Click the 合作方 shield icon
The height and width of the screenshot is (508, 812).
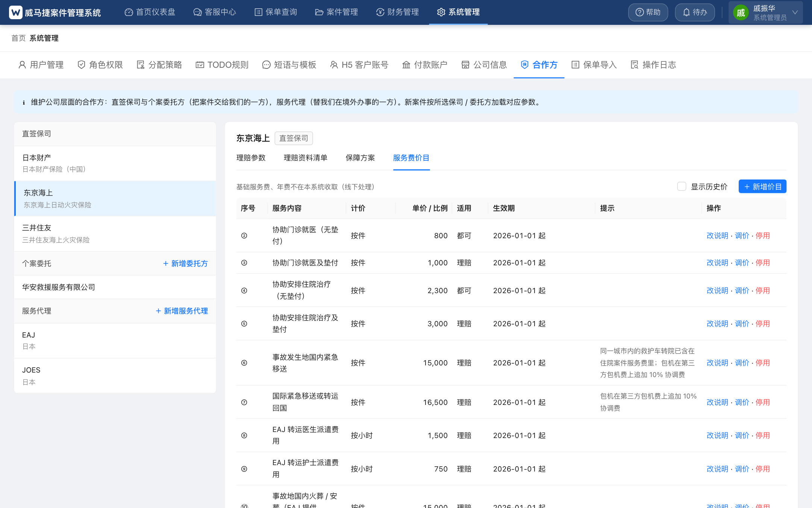coord(525,65)
